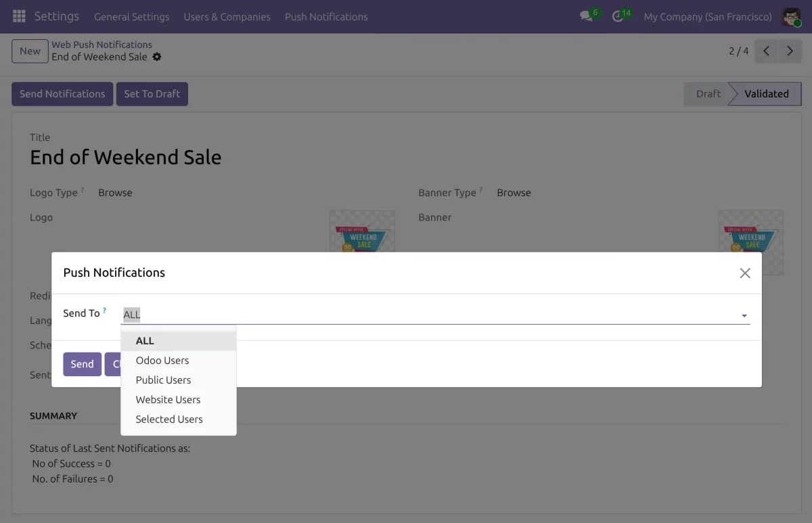The height and width of the screenshot is (523, 812).
Task: Click the SUMMARY section heading
Action: point(53,416)
